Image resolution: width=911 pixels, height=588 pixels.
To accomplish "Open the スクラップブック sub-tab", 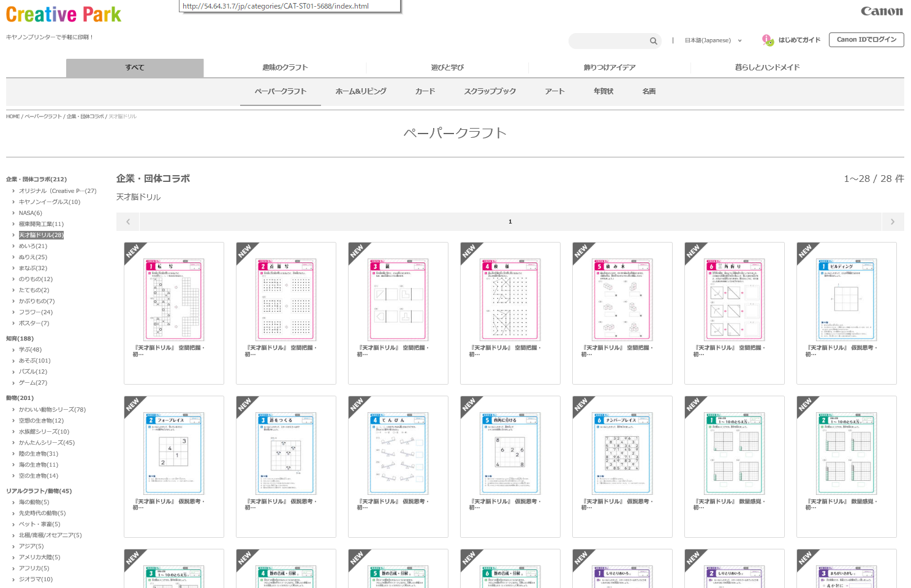I will point(490,91).
